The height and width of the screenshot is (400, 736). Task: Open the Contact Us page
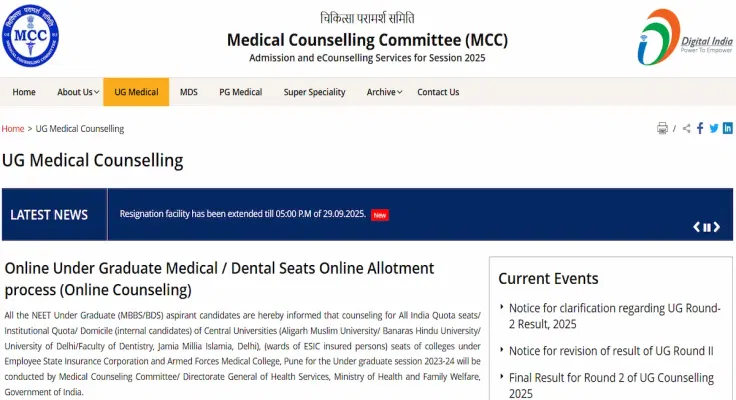[x=438, y=92]
